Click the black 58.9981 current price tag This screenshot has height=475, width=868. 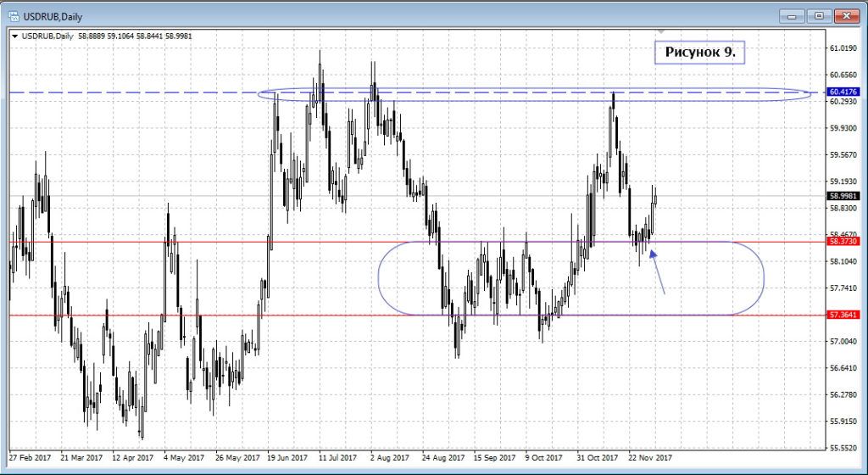click(843, 196)
